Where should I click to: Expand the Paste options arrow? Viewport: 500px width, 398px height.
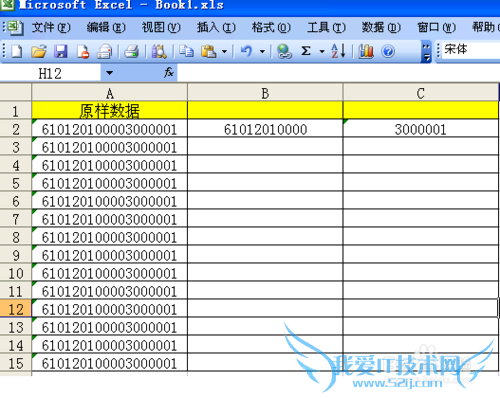pyautogui.click(x=224, y=52)
